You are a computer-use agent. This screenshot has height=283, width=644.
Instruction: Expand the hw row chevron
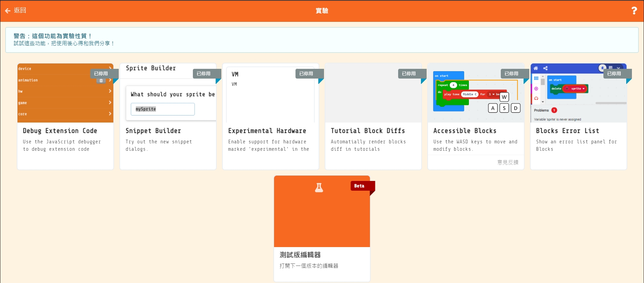pyautogui.click(x=110, y=91)
